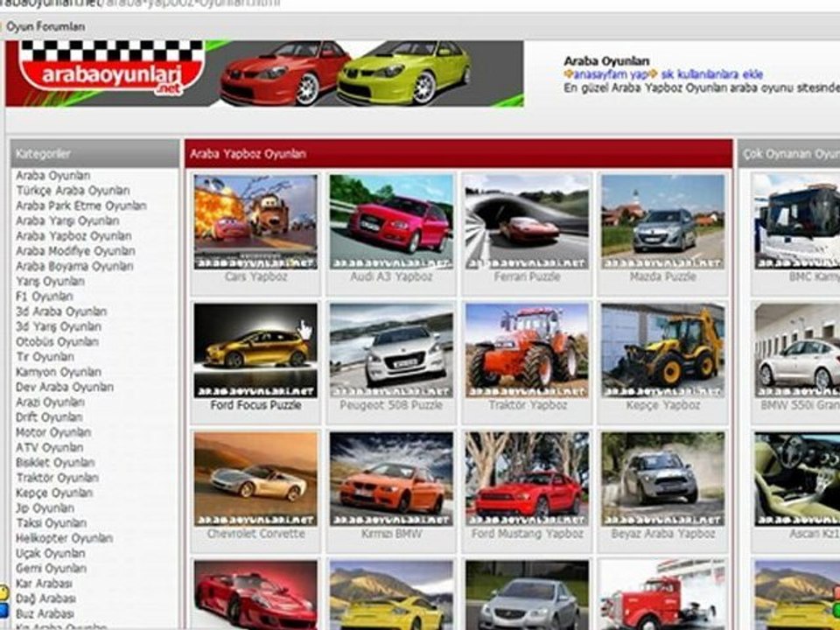Click the anasayfam yap link
The width and height of the screenshot is (840, 630).
tap(610, 74)
